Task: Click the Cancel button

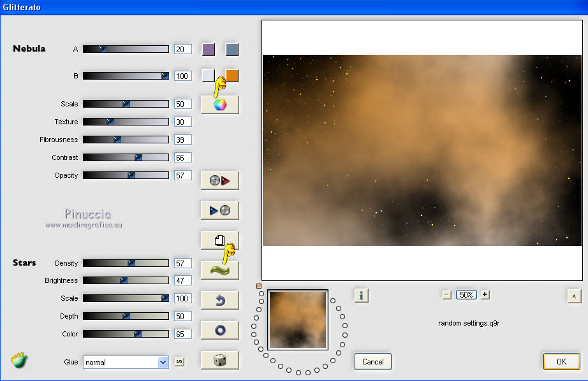Action: (x=372, y=361)
